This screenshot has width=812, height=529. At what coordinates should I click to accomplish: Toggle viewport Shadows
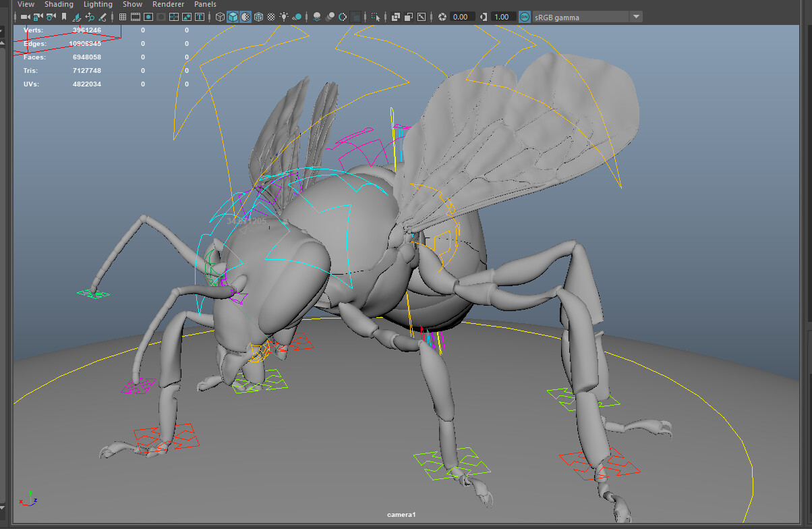[x=297, y=17]
